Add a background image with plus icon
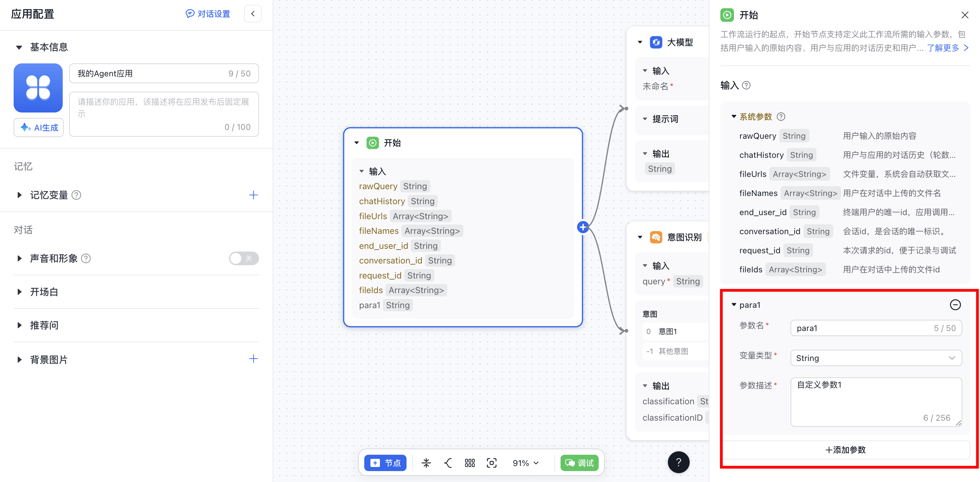Image resolution: width=980 pixels, height=482 pixels. tap(254, 359)
